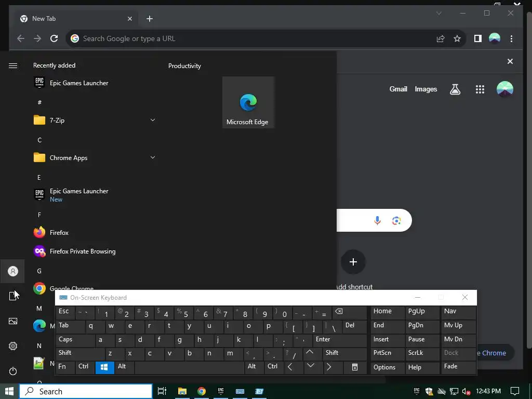Open Pictures from Start sidebar
This screenshot has height=399, width=532.
(13, 321)
